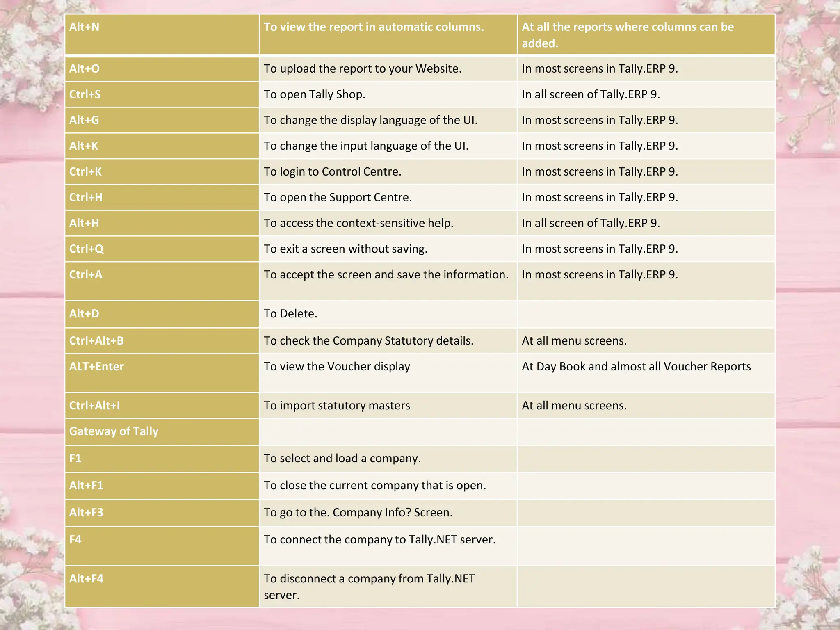840x630 pixels.
Task: Select the Ctrl+Q shortcut cell
Action: point(162,249)
